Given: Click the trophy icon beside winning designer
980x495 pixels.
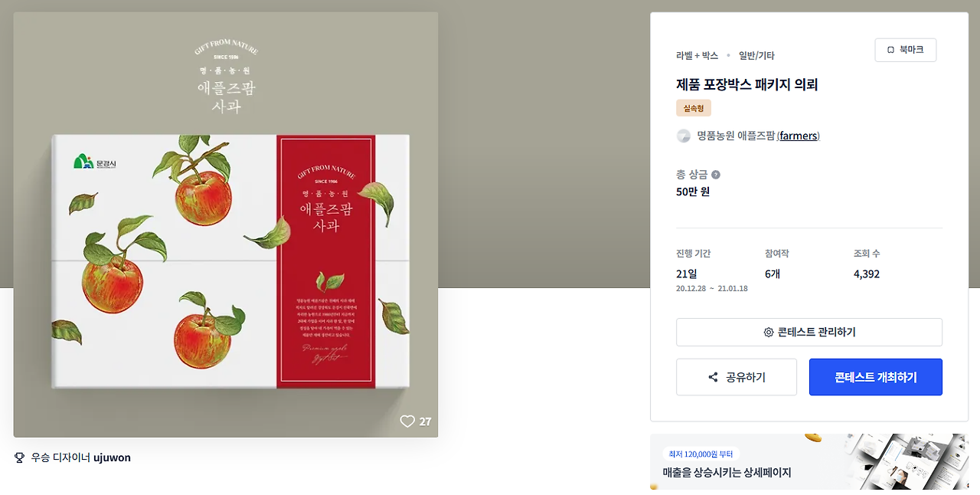Looking at the screenshot, I should 20,457.
